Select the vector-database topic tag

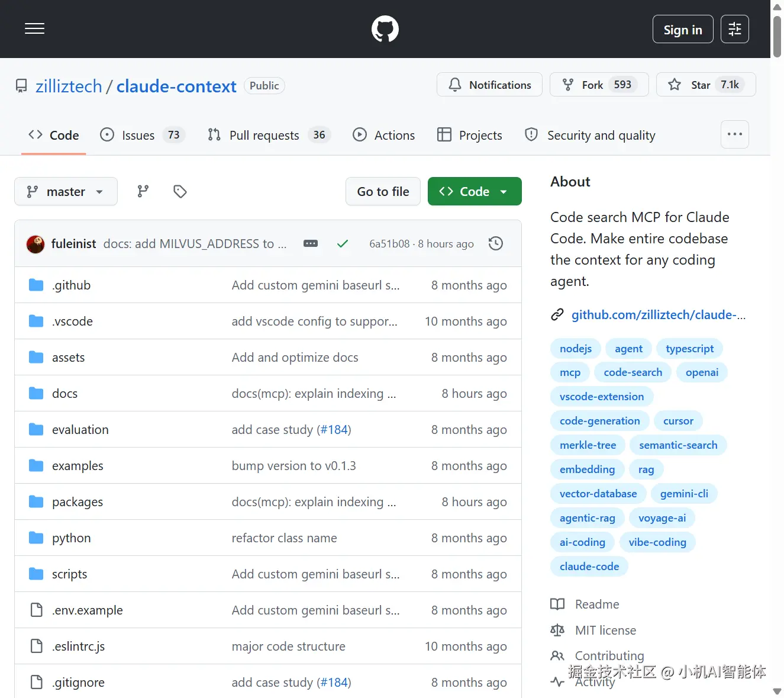point(598,493)
